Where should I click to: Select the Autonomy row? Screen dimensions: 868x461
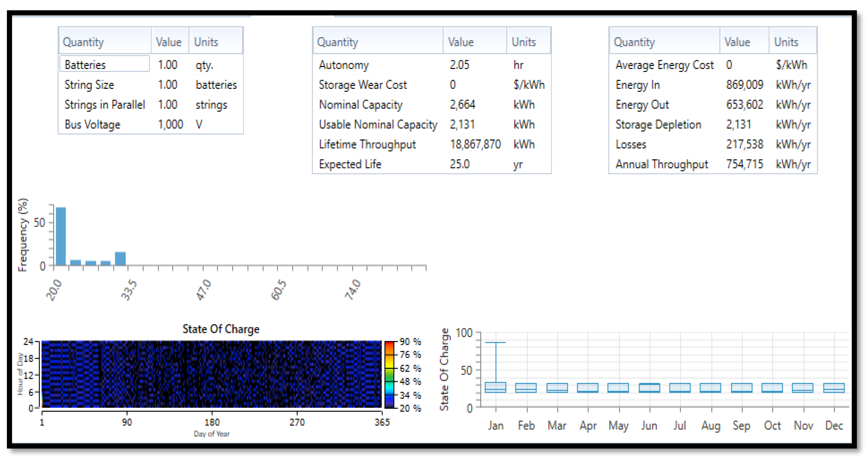[344, 64]
